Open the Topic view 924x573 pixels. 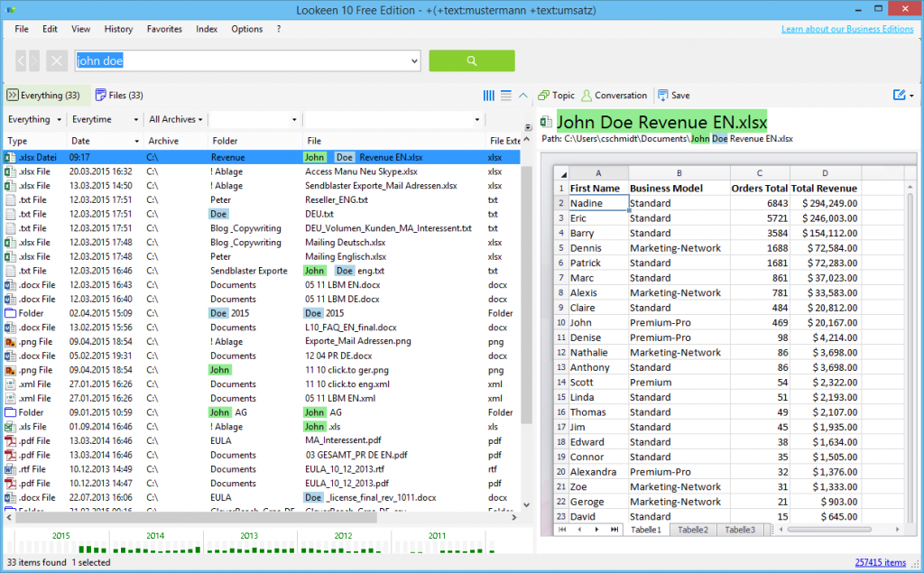(x=556, y=95)
